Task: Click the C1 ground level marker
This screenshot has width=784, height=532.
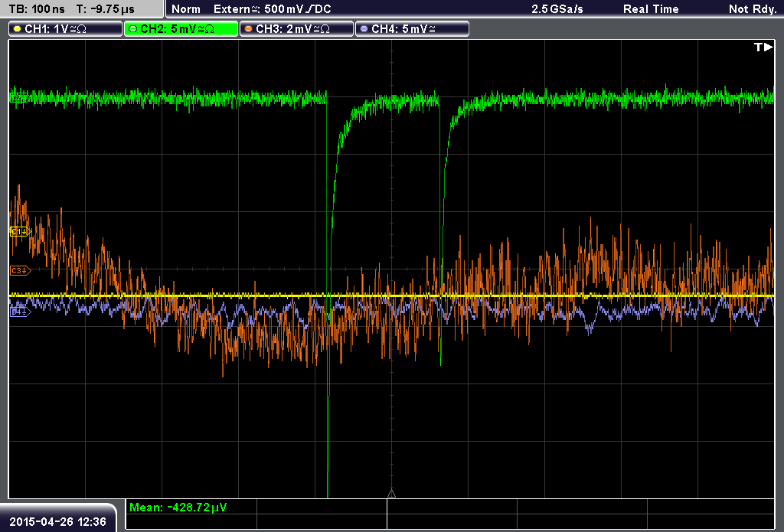Action: pos(20,231)
